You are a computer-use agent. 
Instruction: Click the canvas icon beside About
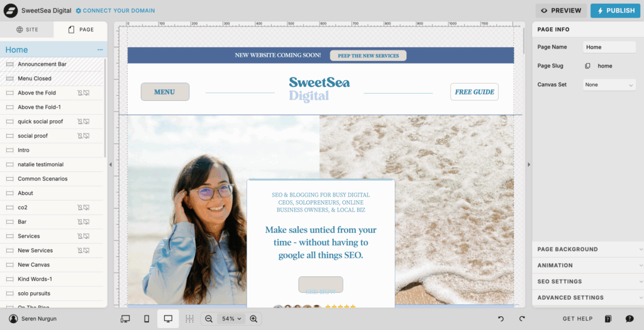tap(10, 193)
